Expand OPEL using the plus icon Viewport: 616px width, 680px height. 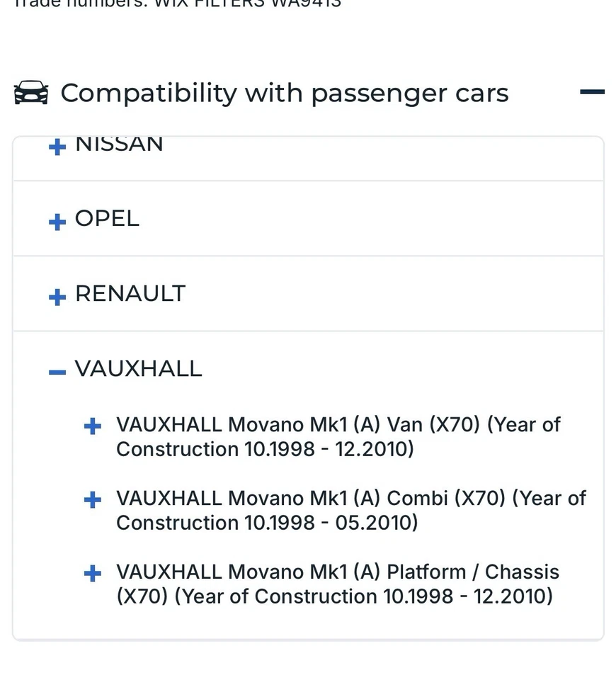tap(57, 222)
